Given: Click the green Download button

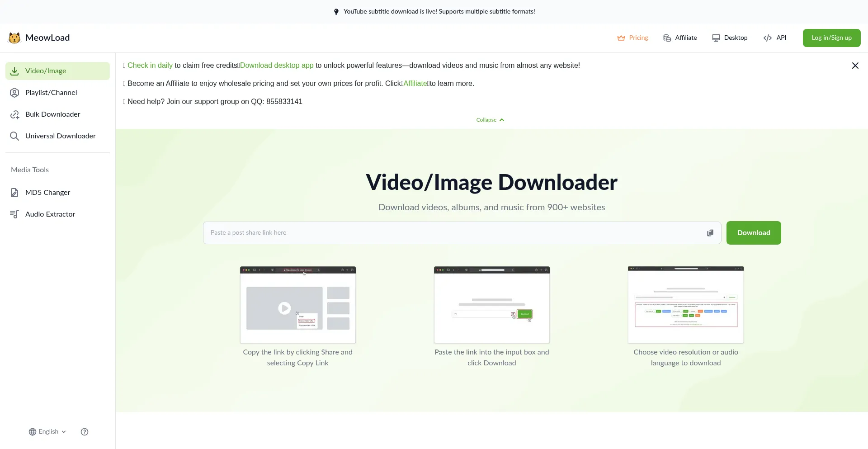Looking at the screenshot, I should coord(754,233).
